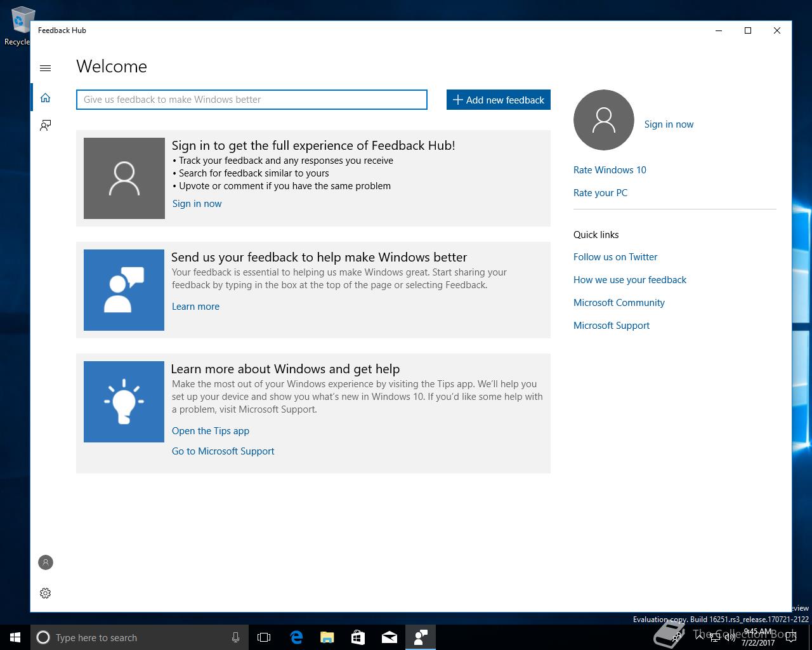Image resolution: width=812 pixels, height=650 pixels.
Task: Open Task View from the taskbar
Action: coord(264,637)
